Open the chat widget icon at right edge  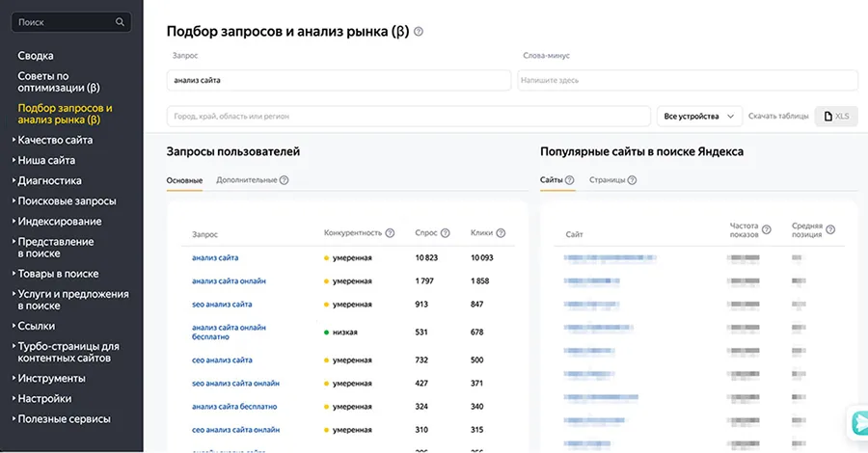pos(859,423)
